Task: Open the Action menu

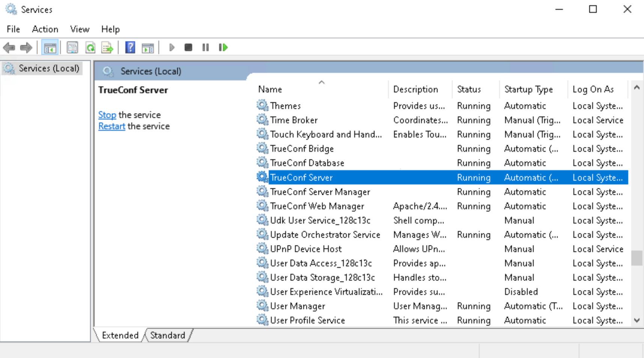Action: 45,29
